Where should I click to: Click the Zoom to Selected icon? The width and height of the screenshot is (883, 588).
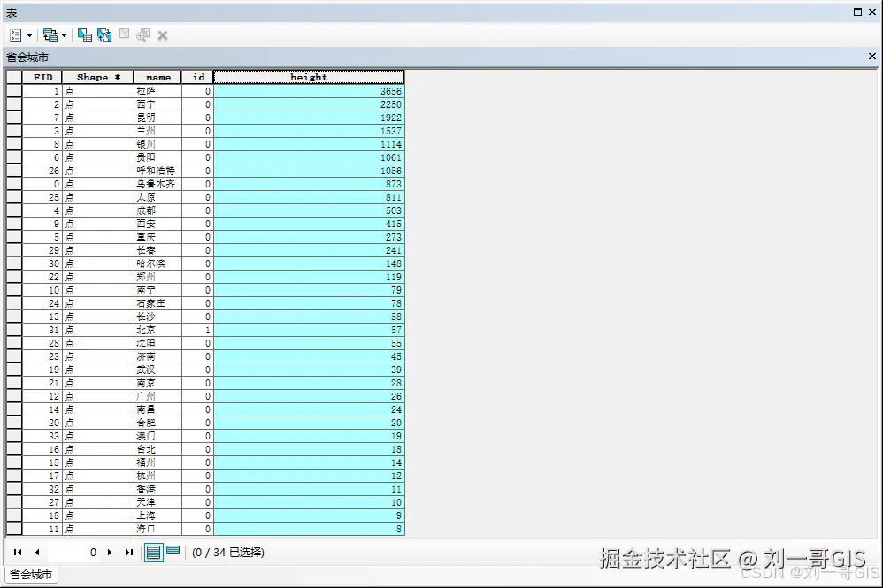142,34
